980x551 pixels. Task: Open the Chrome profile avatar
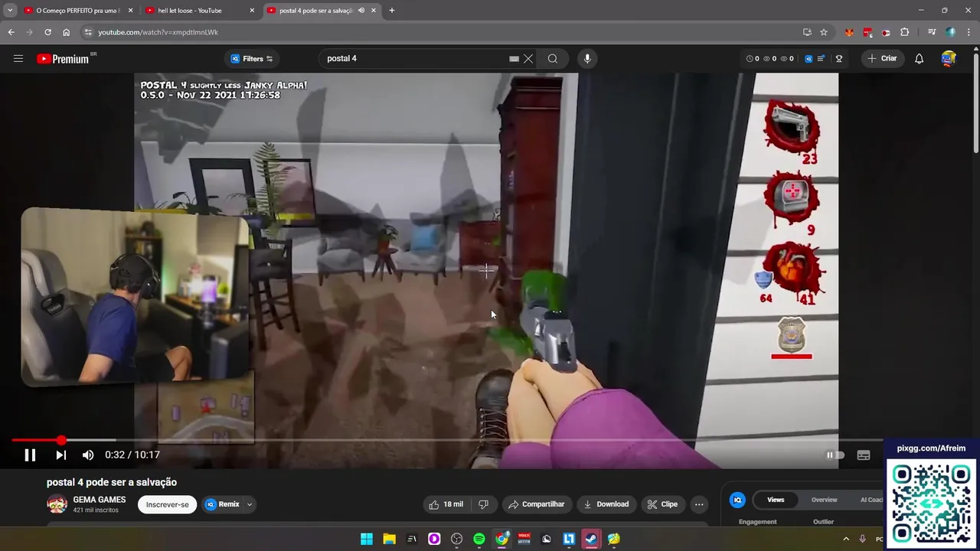click(951, 32)
